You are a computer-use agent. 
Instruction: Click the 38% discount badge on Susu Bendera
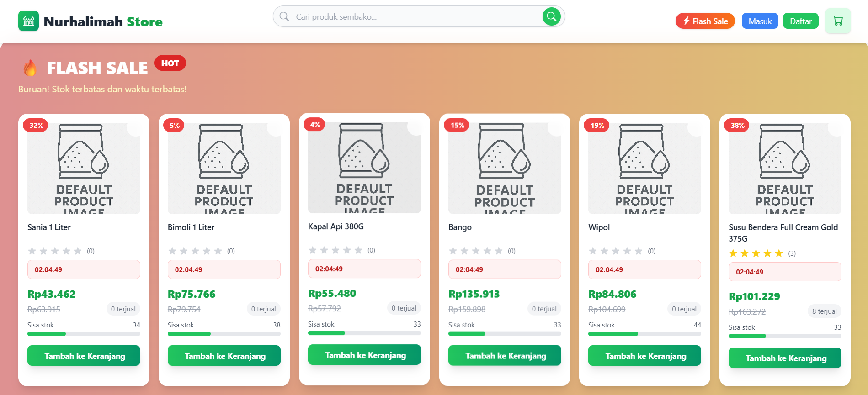click(737, 126)
